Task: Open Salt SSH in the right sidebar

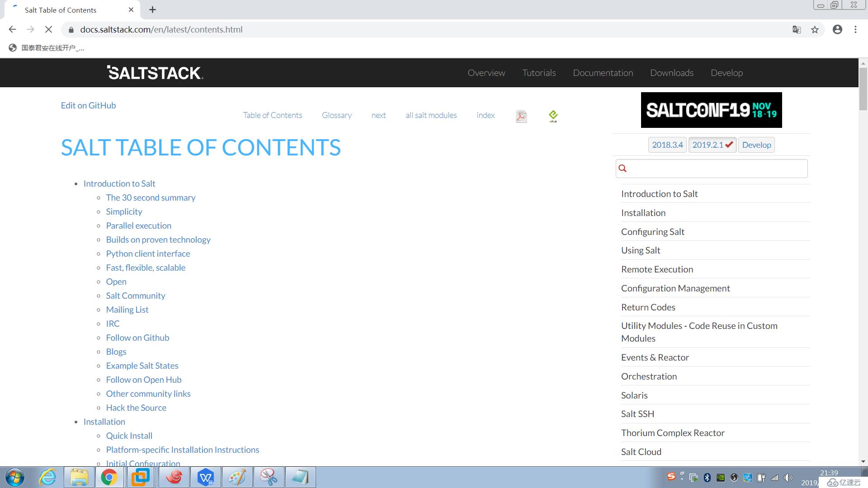Action: point(637,414)
